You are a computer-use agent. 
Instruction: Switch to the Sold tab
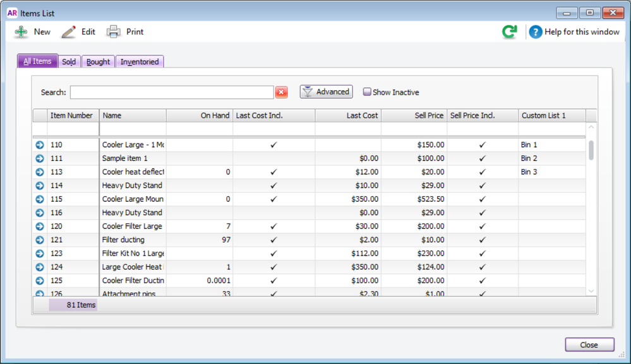69,62
